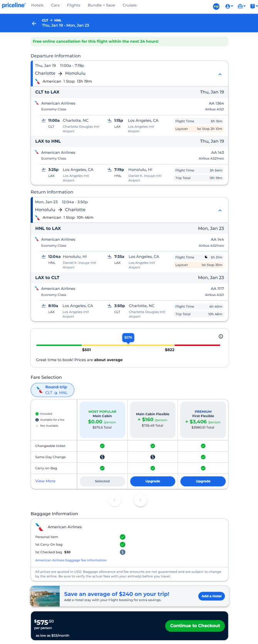Screen dimensions: 258x644
Task: Click the American Airlines logo in Baggage Information
Action: click(40, 527)
